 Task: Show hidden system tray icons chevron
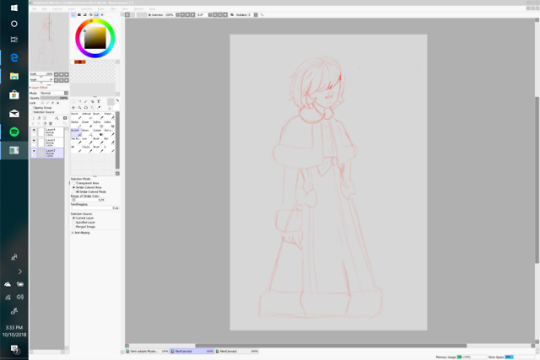point(20,271)
